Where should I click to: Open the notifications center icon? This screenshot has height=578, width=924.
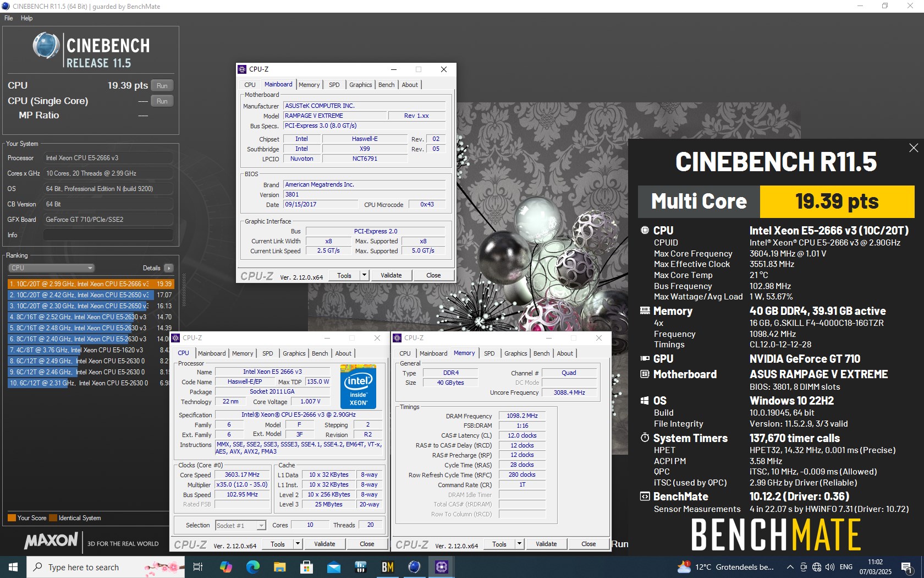907,567
